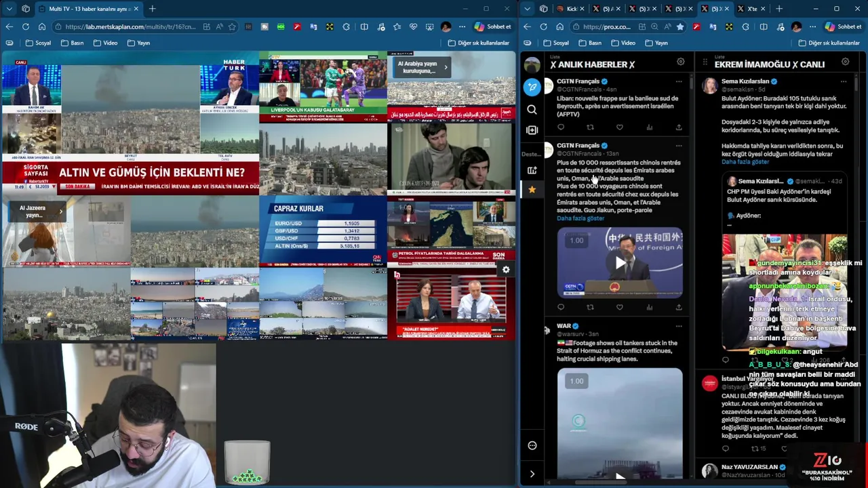Click the add column icon in X Pro sidebar

coord(532,129)
